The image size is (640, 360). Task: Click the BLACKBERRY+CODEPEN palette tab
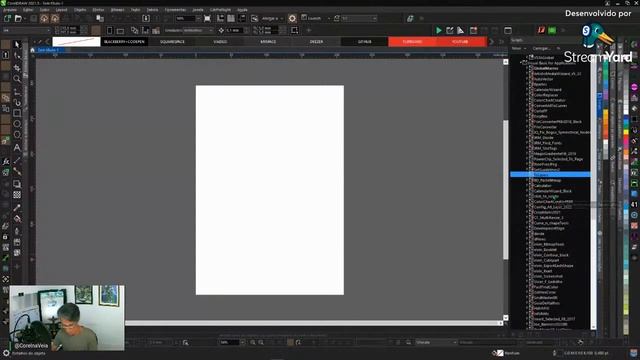(x=124, y=42)
